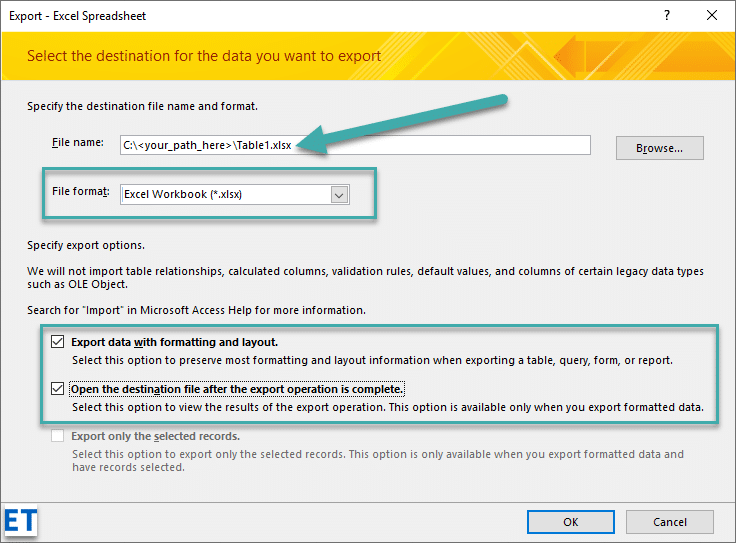Click the 'Search for Import in Microsoft Access Help' text
The image size is (736, 543).
coord(196,310)
